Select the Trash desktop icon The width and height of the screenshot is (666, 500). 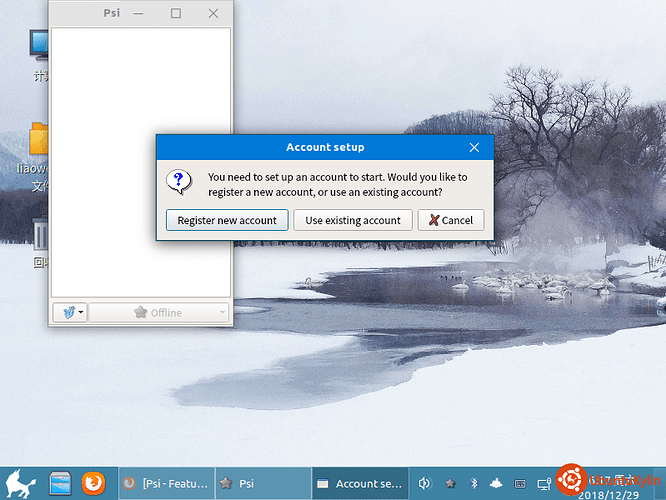click(40, 243)
